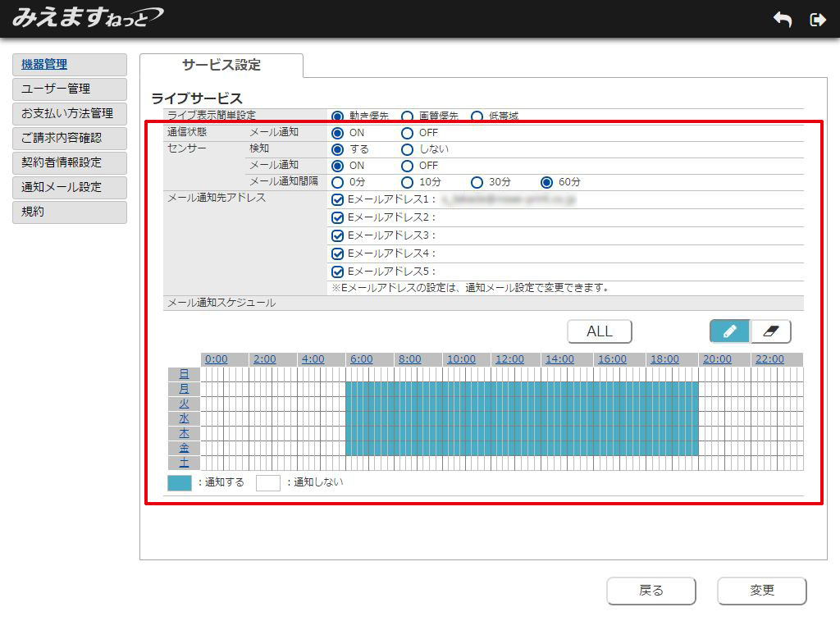Image resolution: width=840 pixels, height=630 pixels.
Task: Set mail notification interval to 30分
Action: (x=477, y=182)
